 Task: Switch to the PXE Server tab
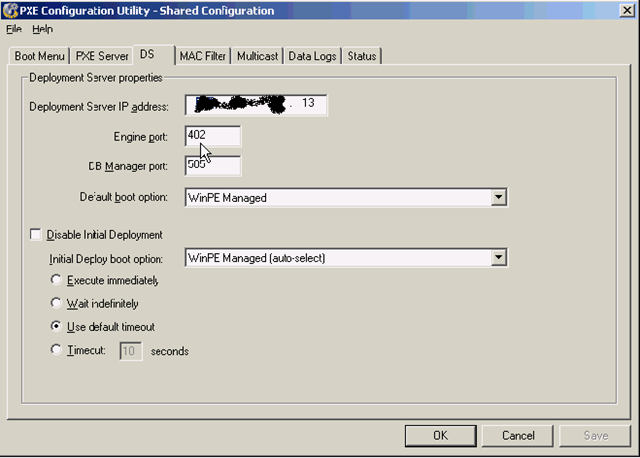(101, 56)
